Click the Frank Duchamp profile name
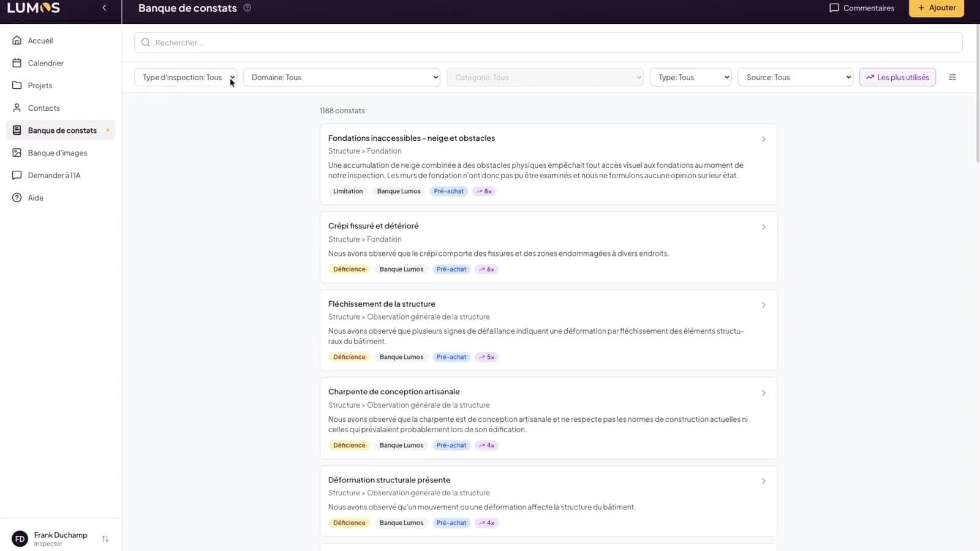This screenshot has width=980, height=551. click(x=61, y=535)
